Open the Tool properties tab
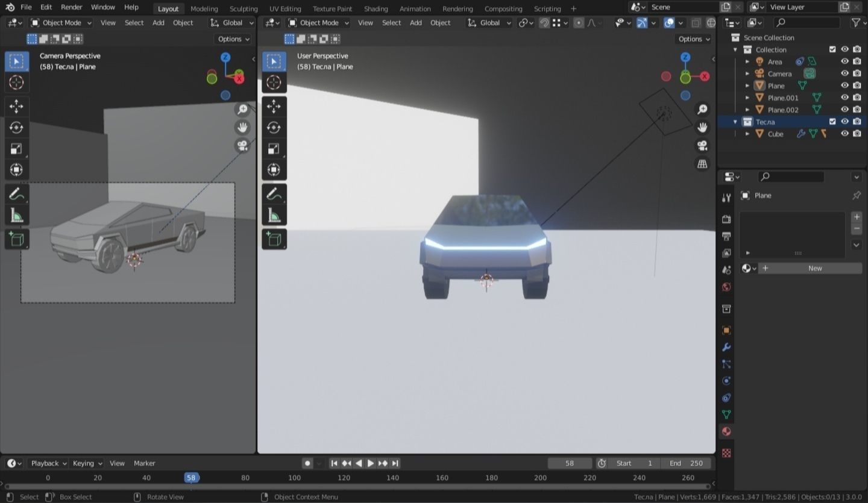This screenshot has height=503, width=868. tap(726, 198)
